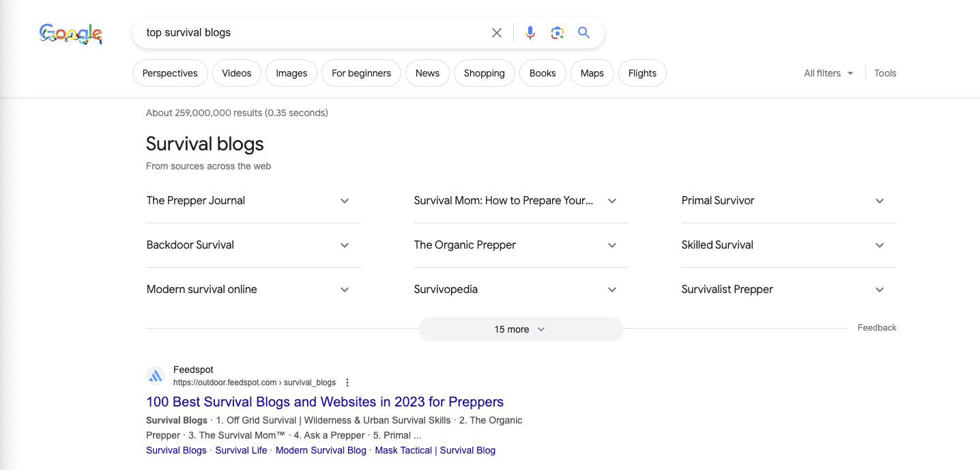This screenshot has height=470, width=980.
Task: Open options menu beside Feedspot URL
Action: (x=347, y=383)
